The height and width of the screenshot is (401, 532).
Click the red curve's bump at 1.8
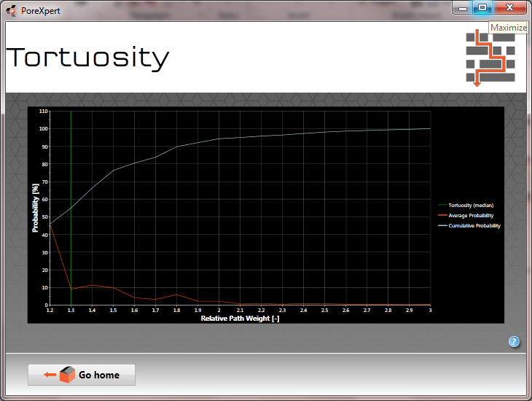(176, 295)
